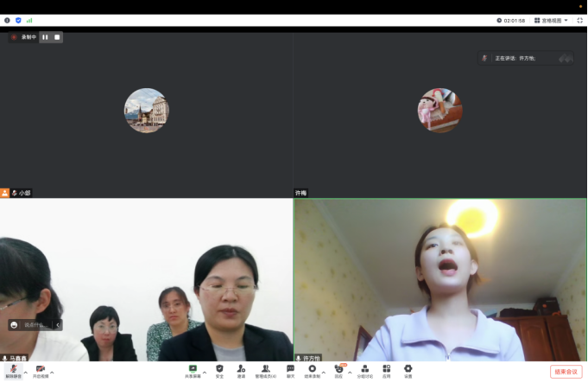This screenshot has width=588, height=383.
Task: Click the 安全 security shield icon
Action: click(x=219, y=370)
